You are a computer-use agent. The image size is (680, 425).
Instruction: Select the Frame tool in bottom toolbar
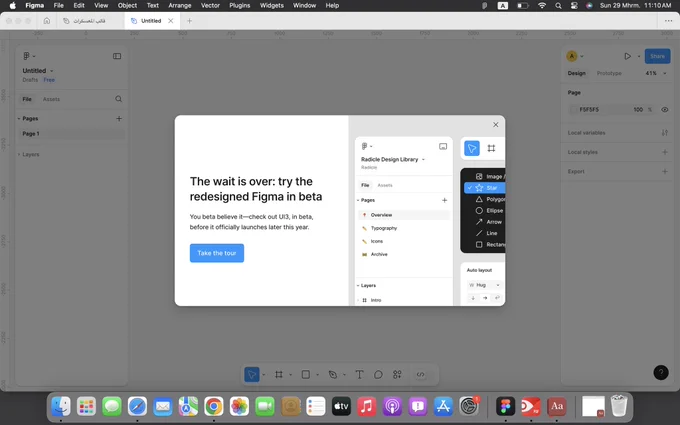279,374
